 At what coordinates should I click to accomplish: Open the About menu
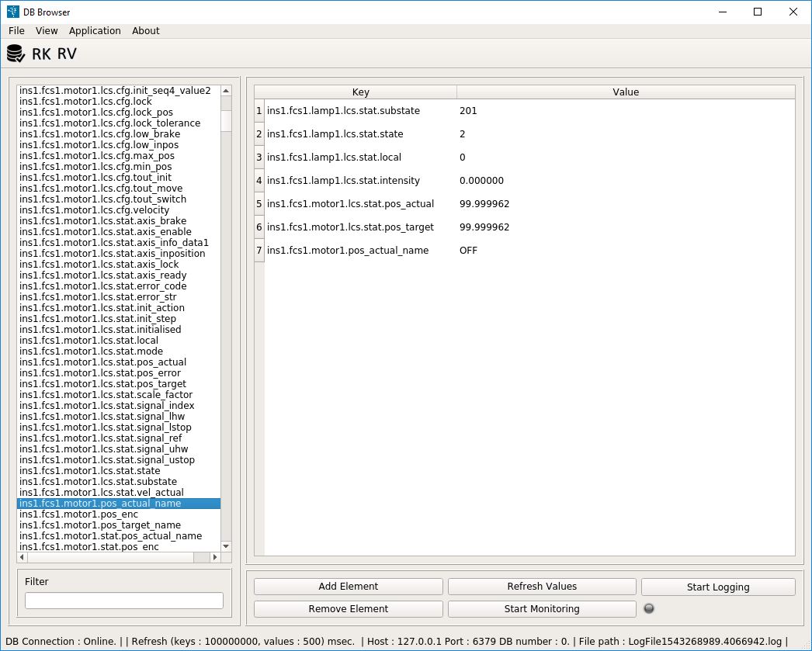[145, 31]
